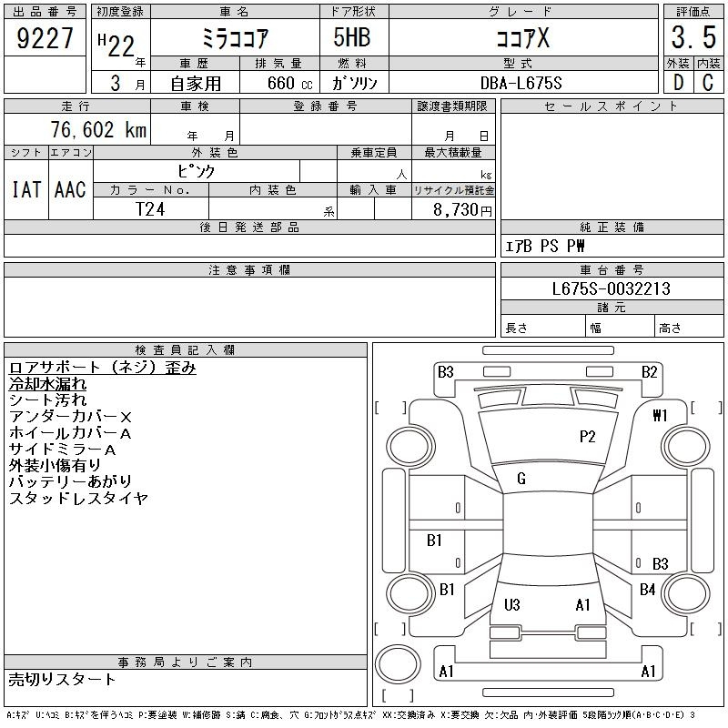Select the B4 mark on the car diagram
This screenshot has width=728, height=728.
point(647,590)
